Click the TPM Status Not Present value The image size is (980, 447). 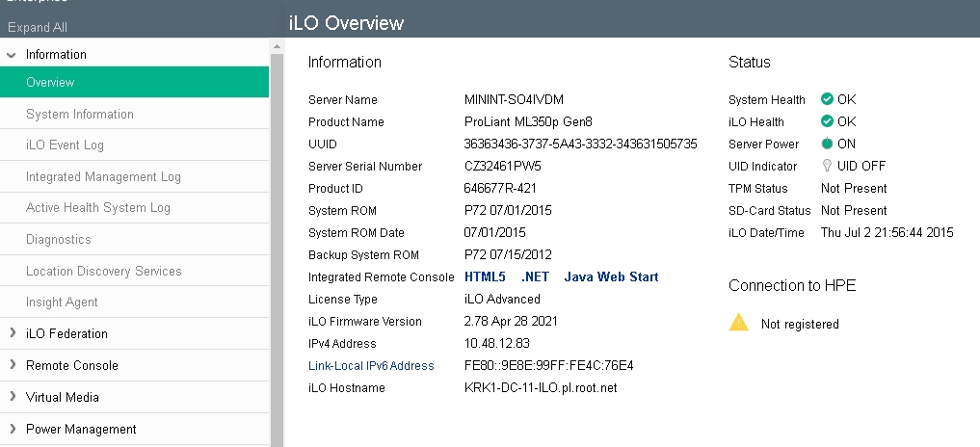point(854,188)
